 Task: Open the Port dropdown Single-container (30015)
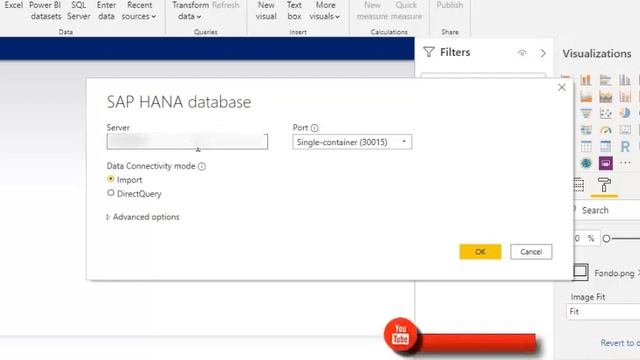(x=352, y=142)
